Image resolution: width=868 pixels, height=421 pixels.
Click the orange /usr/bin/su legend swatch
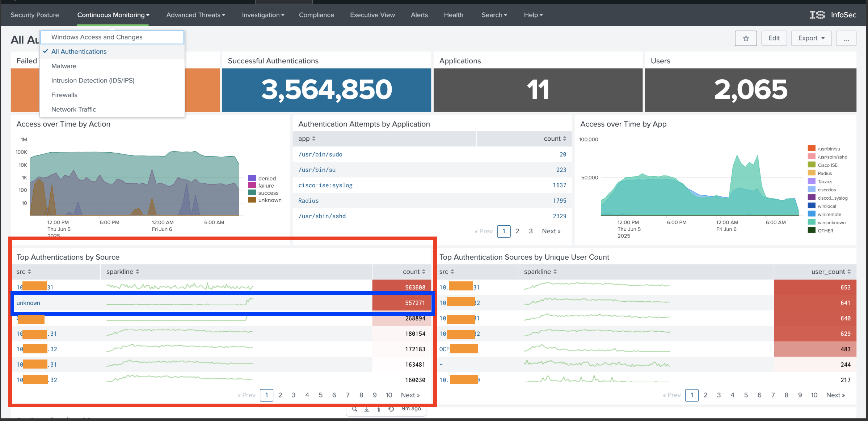(x=812, y=148)
